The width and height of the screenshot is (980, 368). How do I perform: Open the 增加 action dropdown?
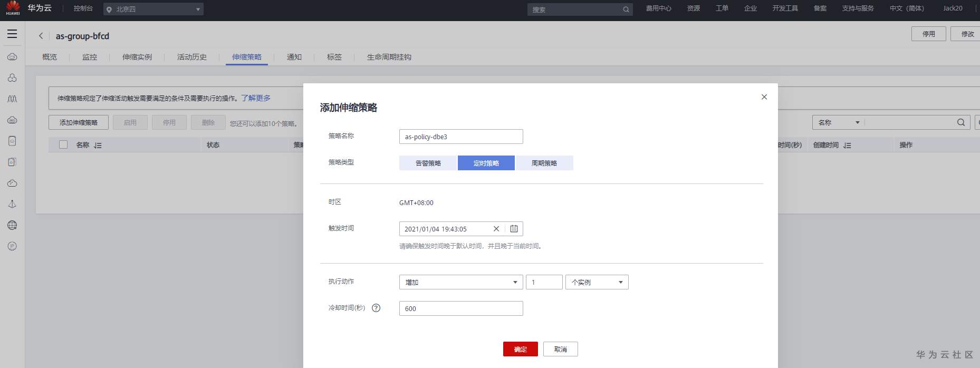(461, 282)
